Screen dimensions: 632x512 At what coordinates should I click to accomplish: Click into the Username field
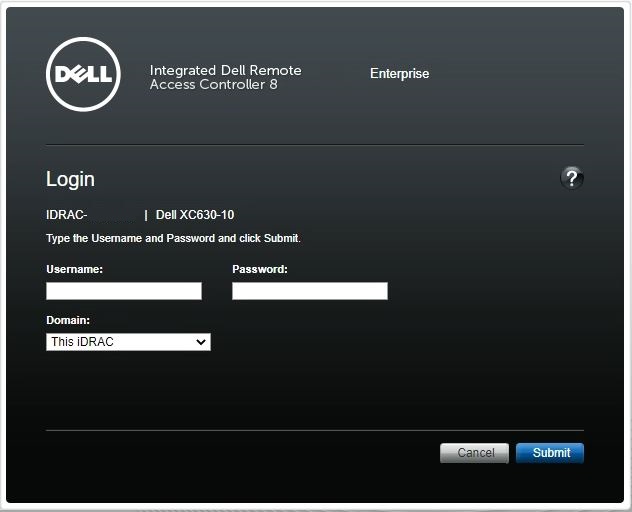pyautogui.click(x=124, y=291)
